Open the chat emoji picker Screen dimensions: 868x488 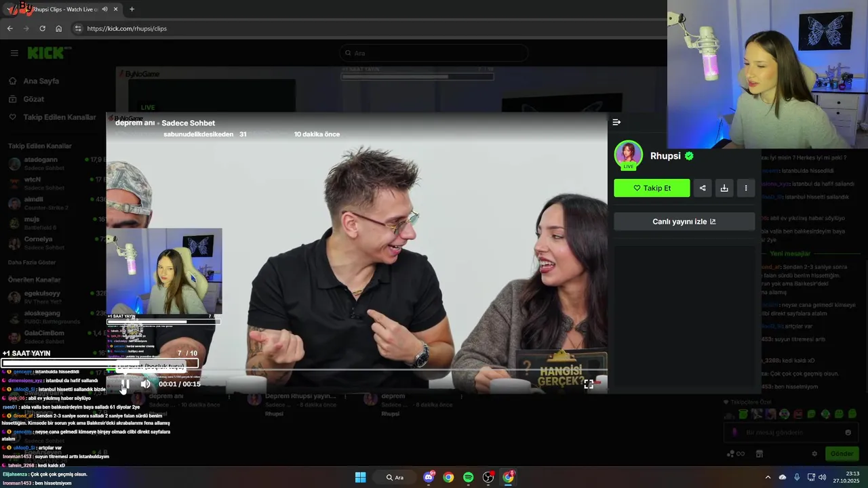(848, 432)
